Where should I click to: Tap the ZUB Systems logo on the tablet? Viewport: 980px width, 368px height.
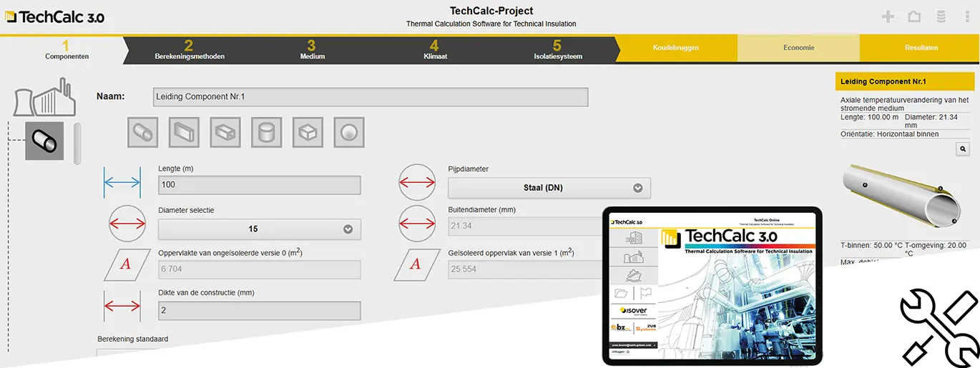(x=645, y=328)
